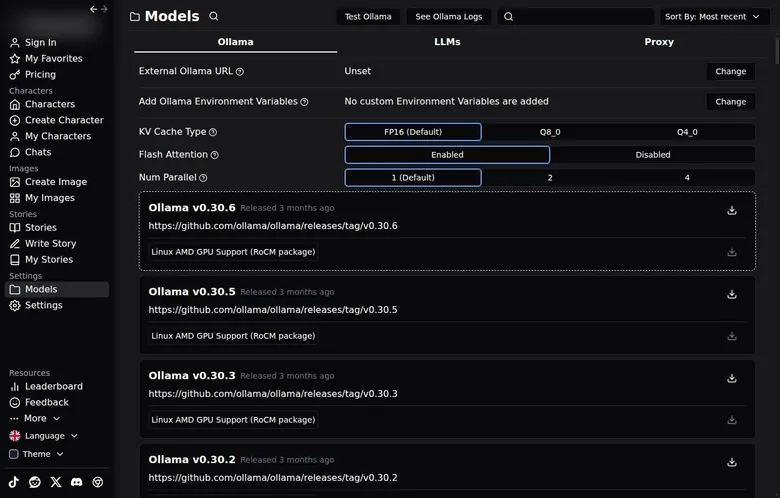Click the last social icon in sidebar footer
Image resolution: width=780 pixels, height=498 pixels.
click(98, 482)
